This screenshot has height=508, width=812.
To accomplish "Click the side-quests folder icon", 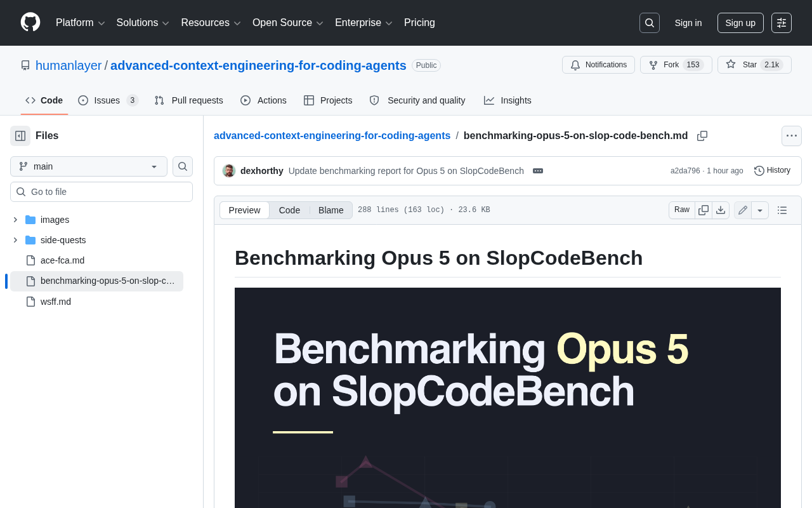I will 30,240.
